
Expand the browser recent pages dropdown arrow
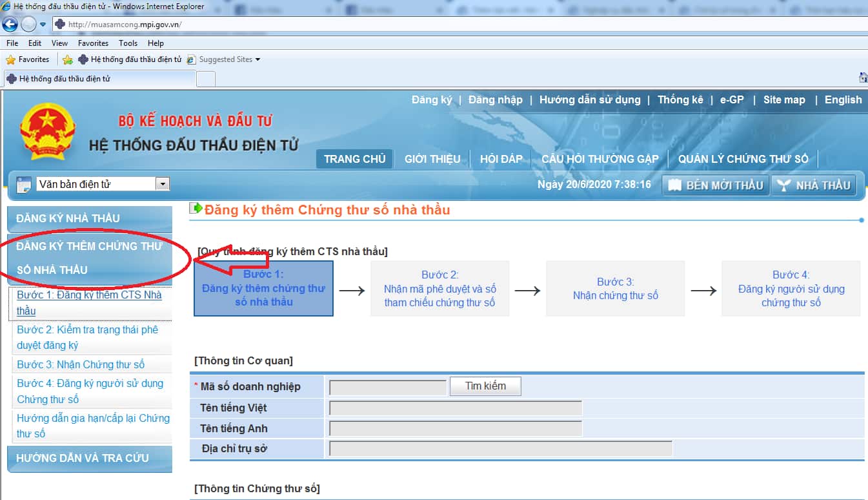pyautogui.click(x=43, y=25)
